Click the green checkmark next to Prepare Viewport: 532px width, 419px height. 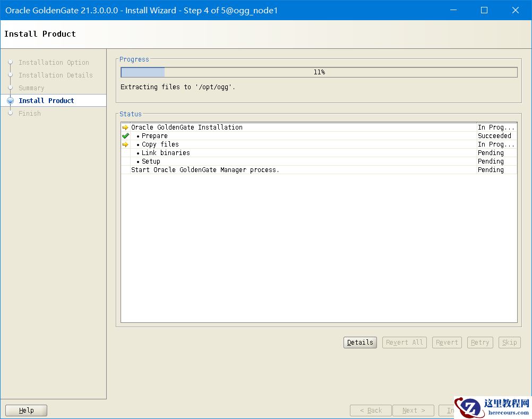tap(125, 136)
